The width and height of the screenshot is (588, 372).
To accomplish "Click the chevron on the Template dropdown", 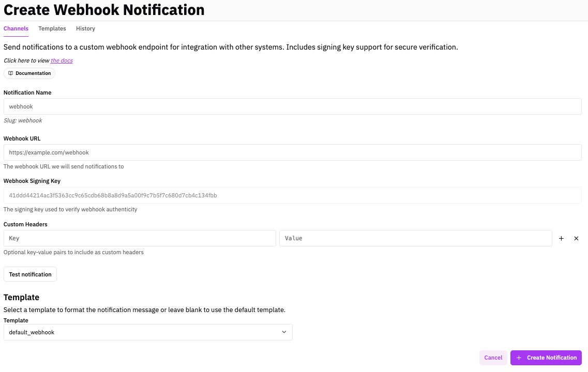I will (x=284, y=332).
